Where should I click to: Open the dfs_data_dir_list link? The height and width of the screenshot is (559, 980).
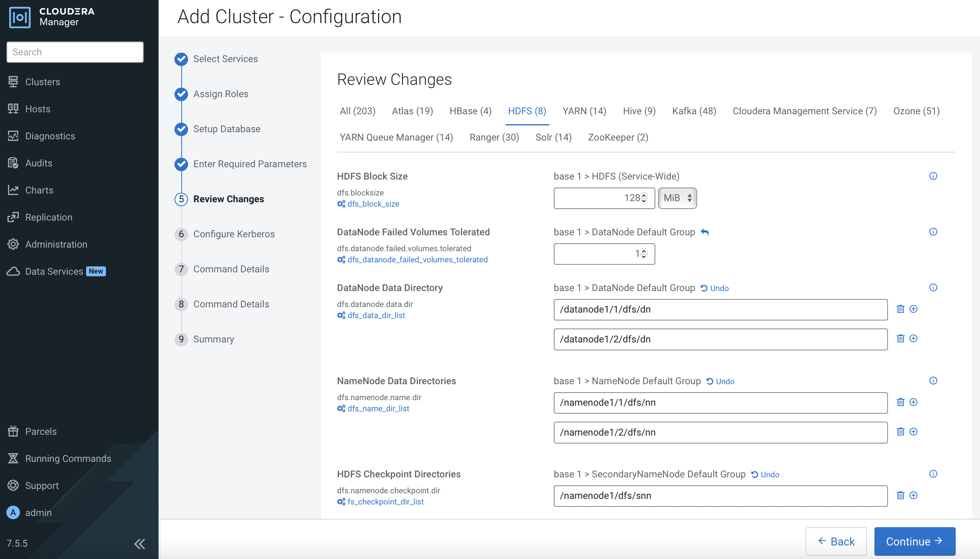pyautogui.click(x=376, y=315)
